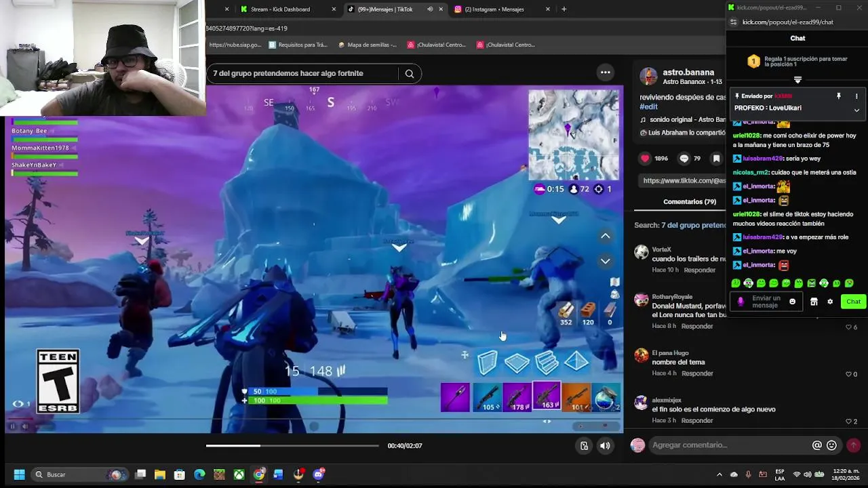Click the Task View taskbar icon

pyautogui.click(x=140, y=474)
